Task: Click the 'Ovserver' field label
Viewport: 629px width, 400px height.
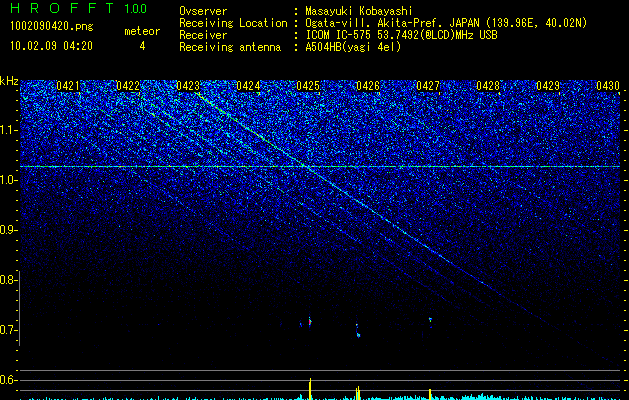Action: point(203,11)
